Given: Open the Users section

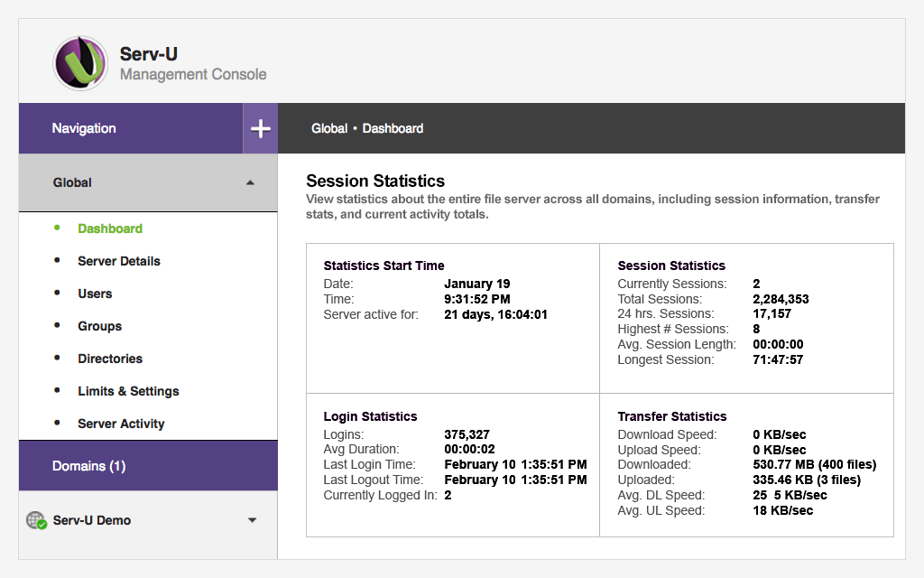Looking at the screenshot, I should 95,294.
